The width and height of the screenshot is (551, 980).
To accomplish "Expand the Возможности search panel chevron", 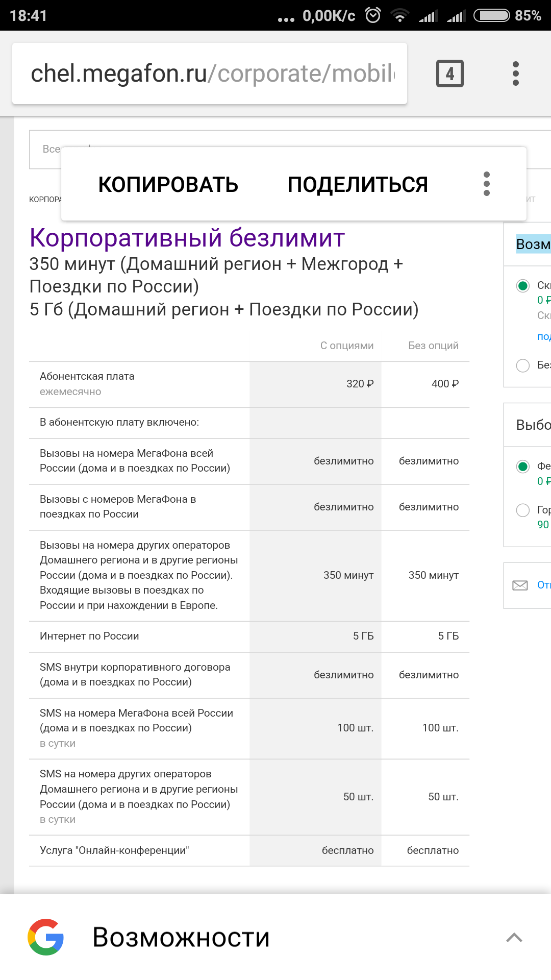I will click(514, 937).
